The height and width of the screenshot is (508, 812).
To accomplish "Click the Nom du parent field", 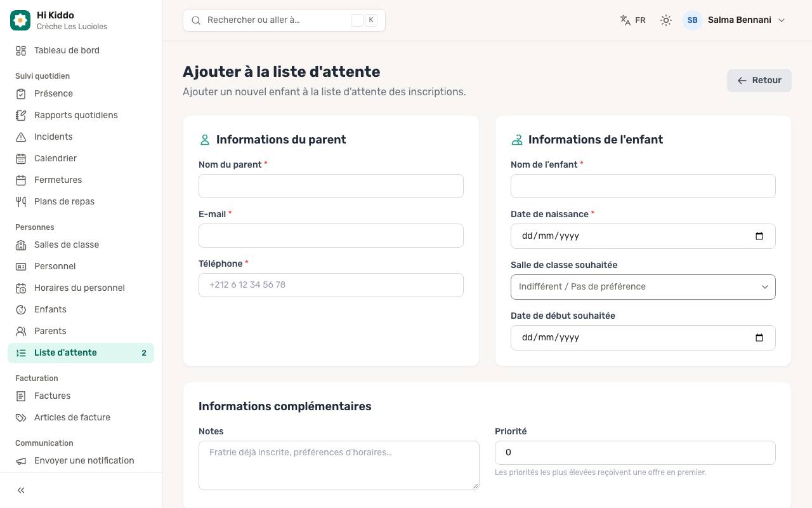I will 331,186.
